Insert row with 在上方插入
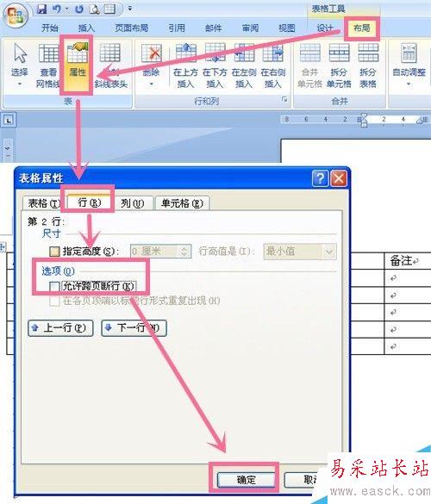431x504 pixels. pyautogui.click(x=185, y=65)
